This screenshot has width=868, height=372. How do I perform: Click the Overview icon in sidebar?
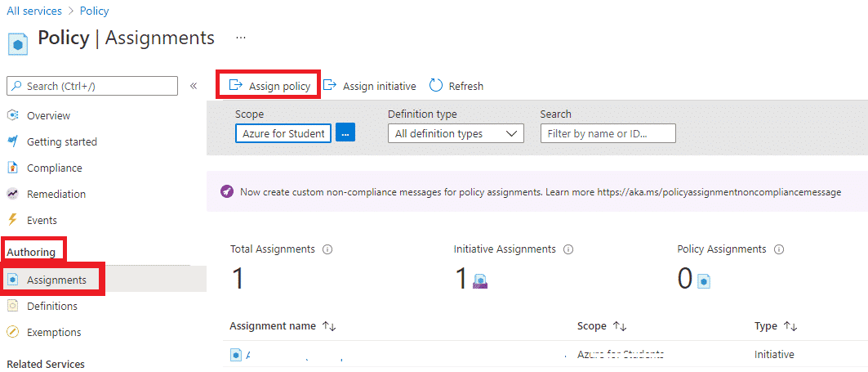click(13, 115)
